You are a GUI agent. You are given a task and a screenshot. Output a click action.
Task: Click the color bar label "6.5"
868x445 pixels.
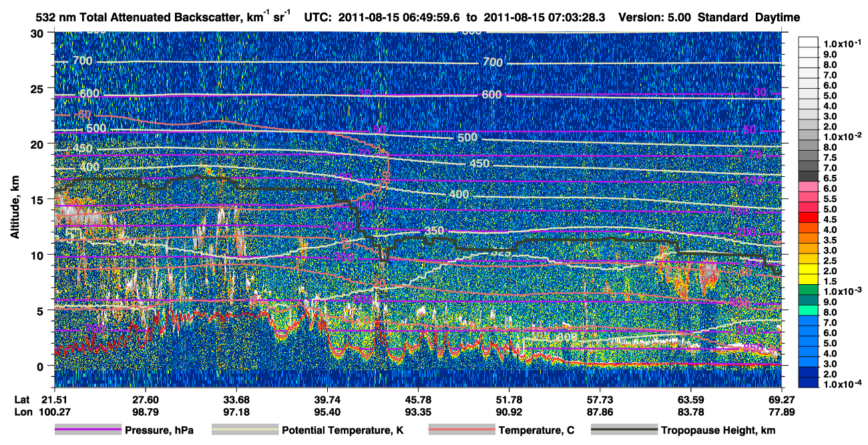click(x=830, y=178)
